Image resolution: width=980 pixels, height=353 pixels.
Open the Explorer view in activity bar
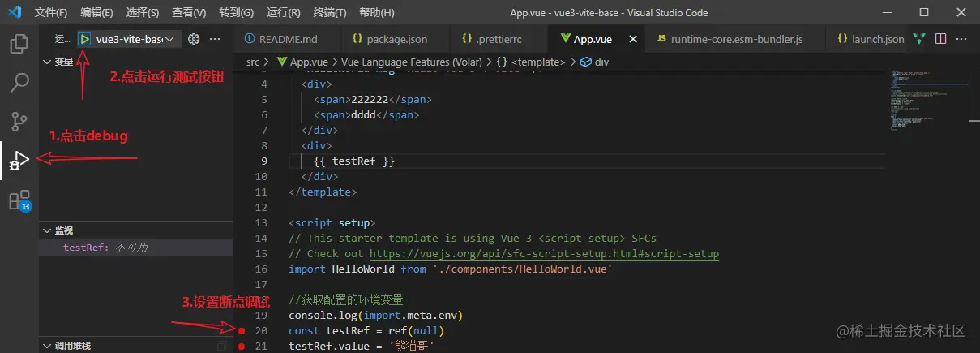(x=19, y=44)
